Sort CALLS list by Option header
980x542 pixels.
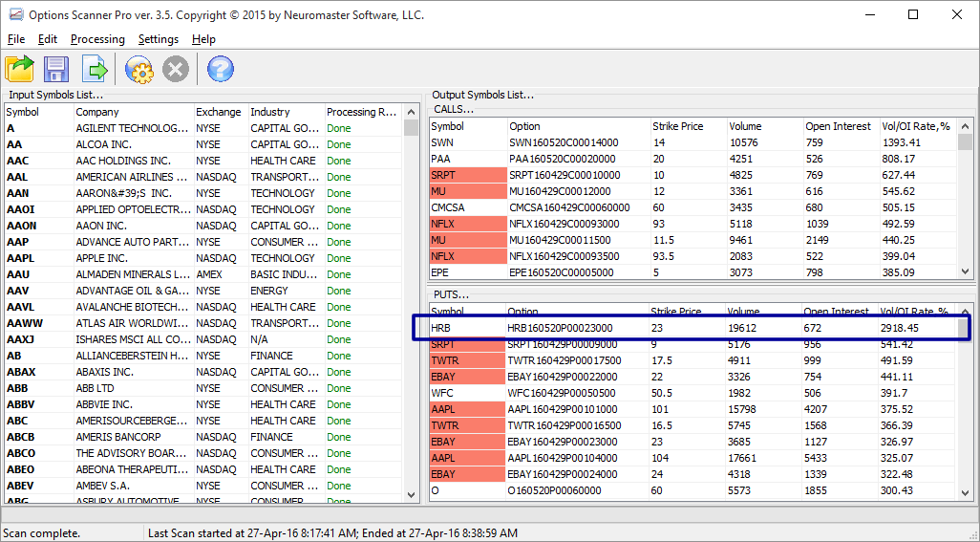point(578,126)
